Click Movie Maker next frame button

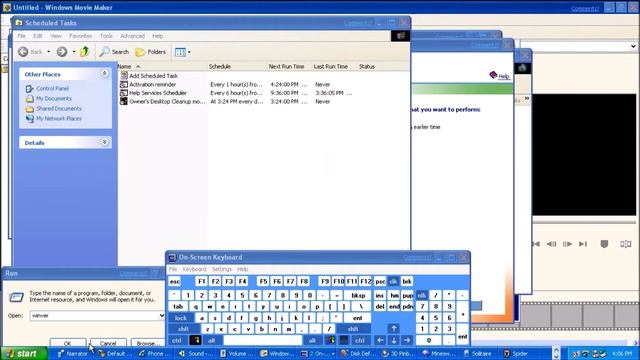(567, 244)
